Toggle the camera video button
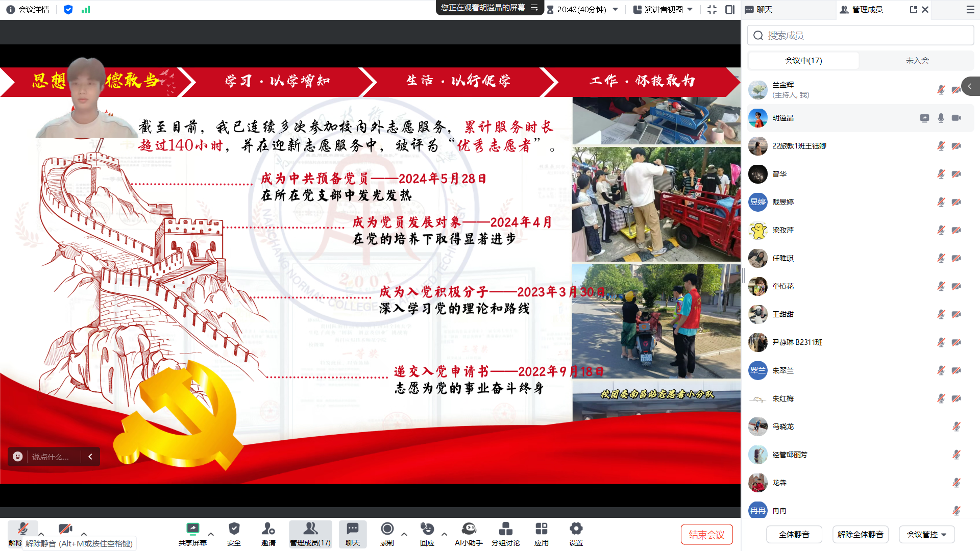Screen dimensions: 980x551 coord(65,529)
